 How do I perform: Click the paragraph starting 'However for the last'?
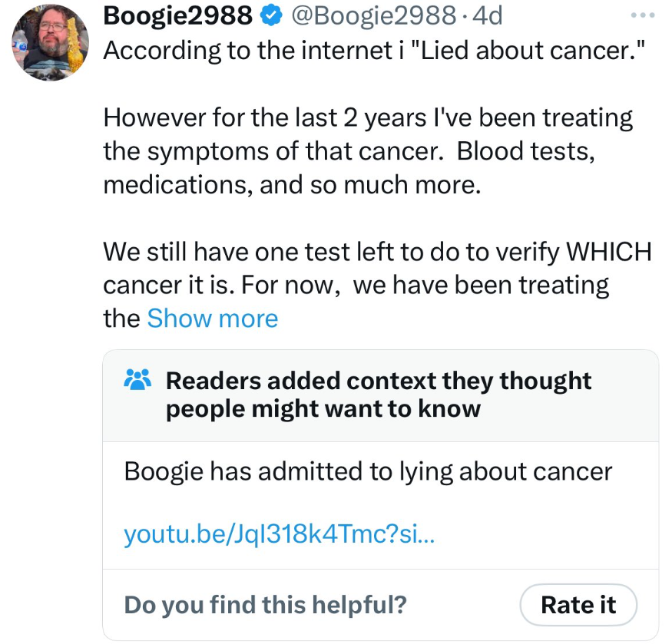tap(367, 151)
